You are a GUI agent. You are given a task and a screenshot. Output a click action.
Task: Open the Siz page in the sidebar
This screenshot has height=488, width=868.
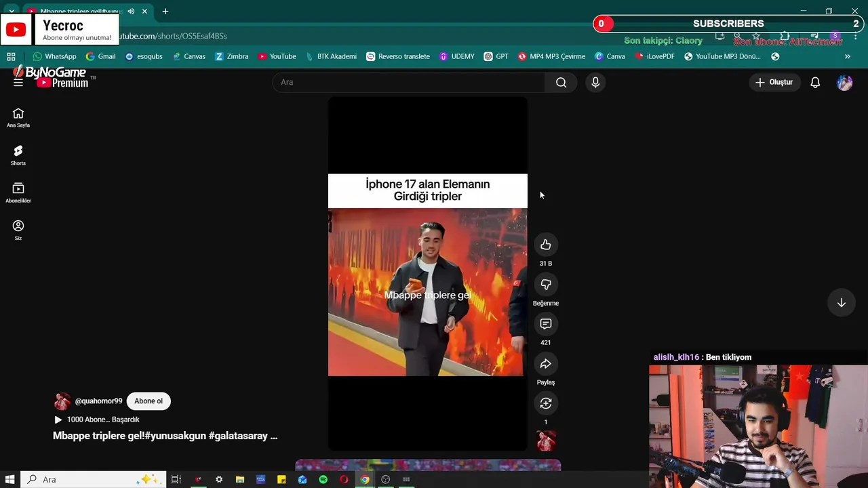(x=18, y=230)
